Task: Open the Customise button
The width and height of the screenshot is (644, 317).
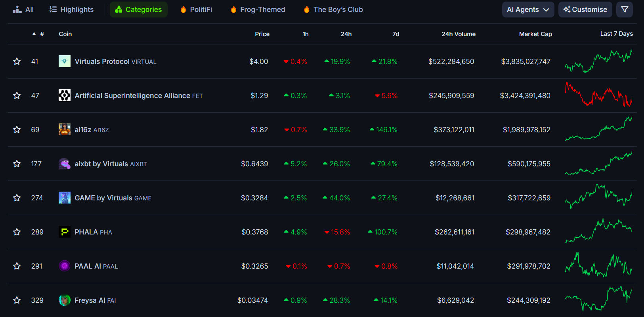Action: pyautogui.click(x=585, y=10)
